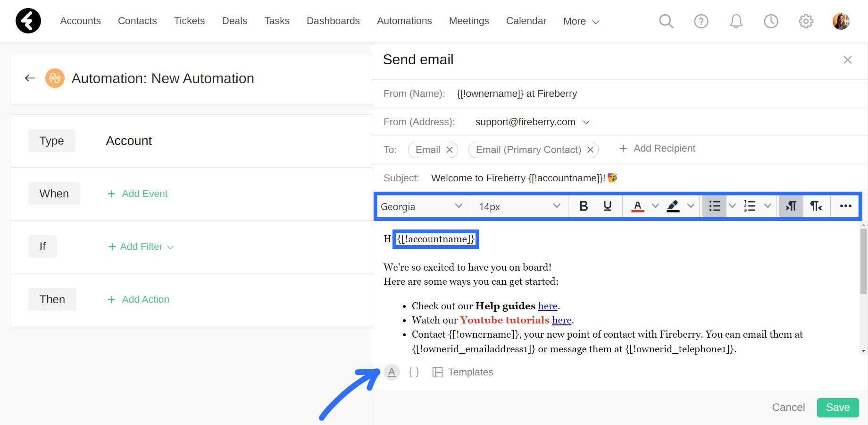Remove the Email (Primary Contact) recipient
This screenshot has height=425, width=868.
[x=590, y=150]
